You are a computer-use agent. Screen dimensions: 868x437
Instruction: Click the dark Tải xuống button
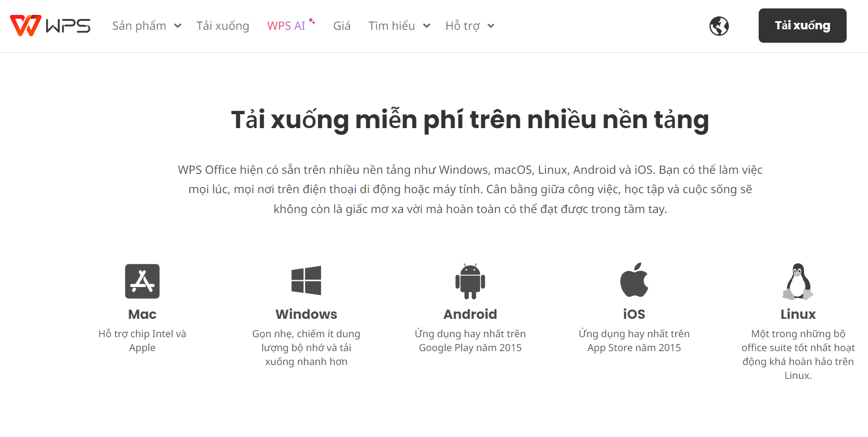(x=802, y=25)
